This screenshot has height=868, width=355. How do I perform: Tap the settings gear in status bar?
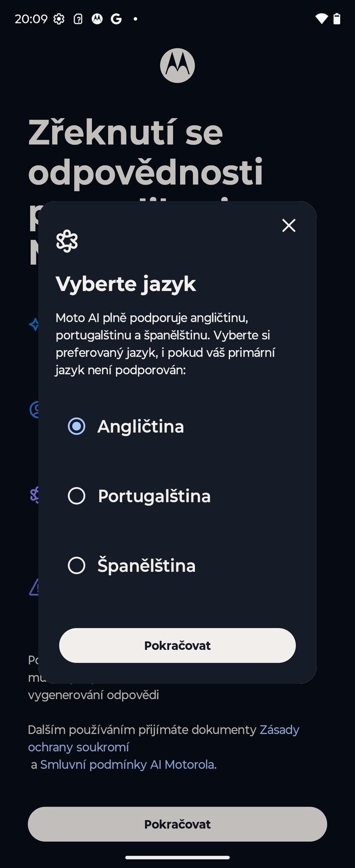(x=59, y=19)
